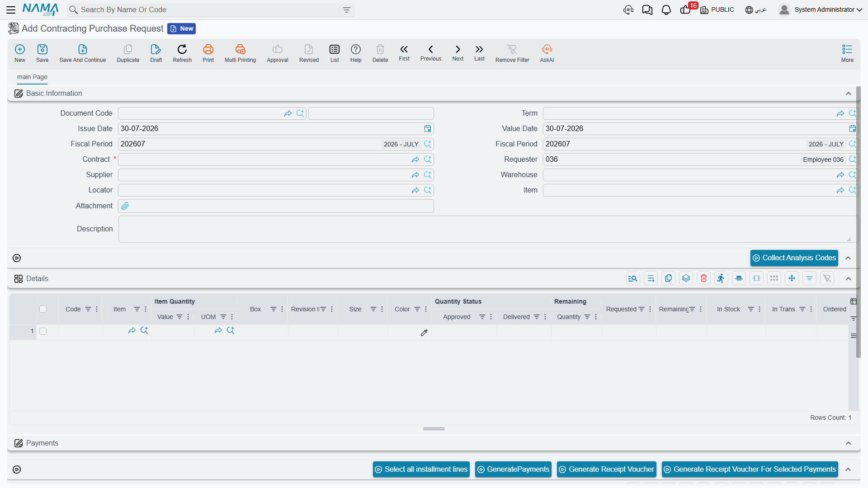Viewport: 868px width, 488px height.
Task: Click the Color picker eyedropper in row 1
Action: (424, 333)
